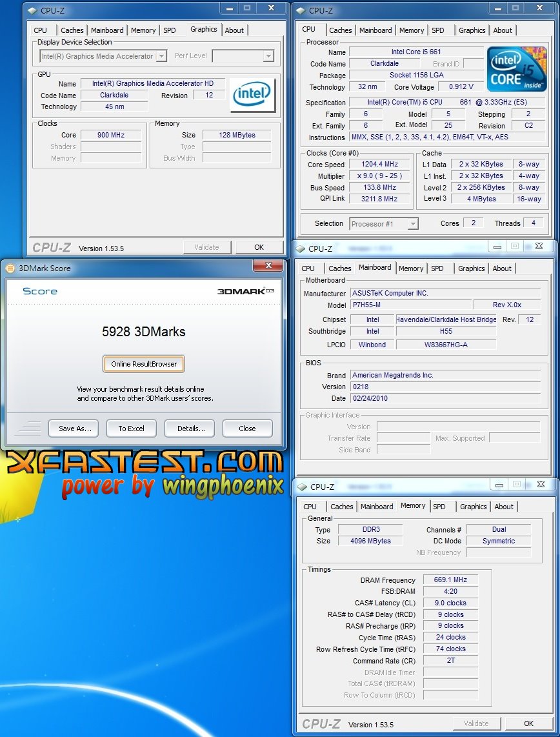
Task: Click the Level 3 cache value "4 MBytes"
Action: click(481, 199)
